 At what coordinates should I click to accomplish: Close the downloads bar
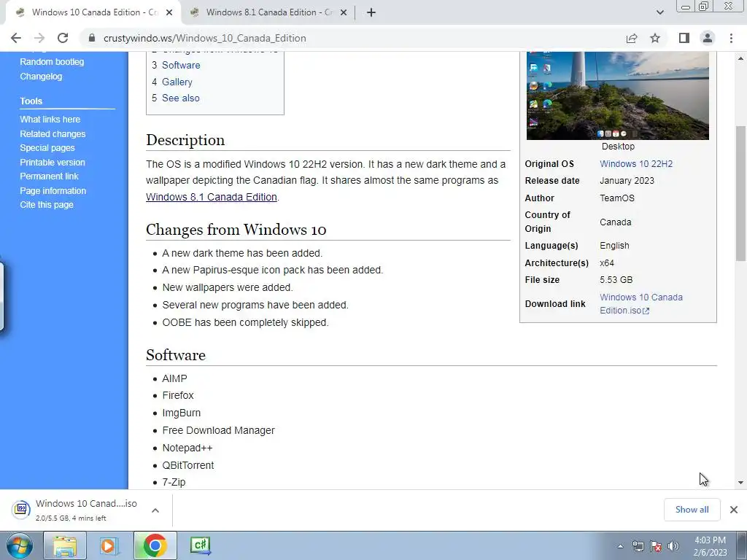pos(734,510)
